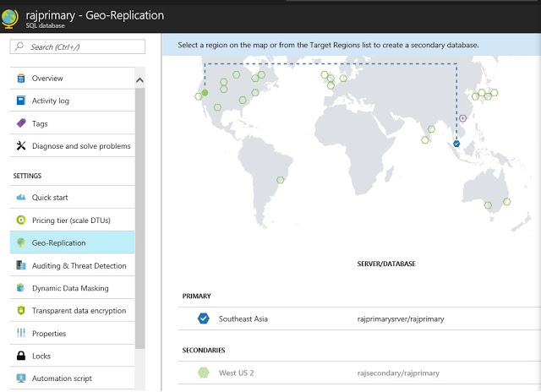
Task: Click the Activity log icon
Action: point(20,101)
